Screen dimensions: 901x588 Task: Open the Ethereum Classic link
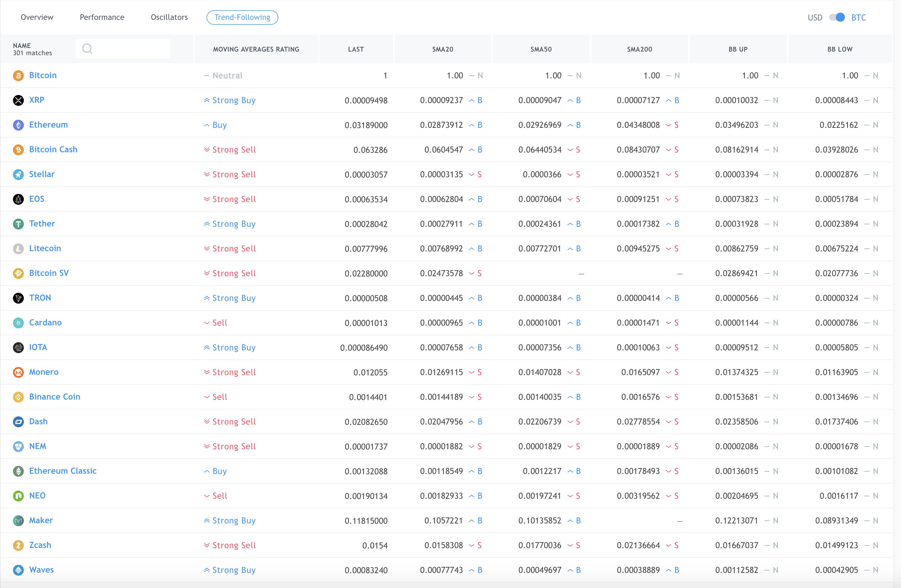63,471
